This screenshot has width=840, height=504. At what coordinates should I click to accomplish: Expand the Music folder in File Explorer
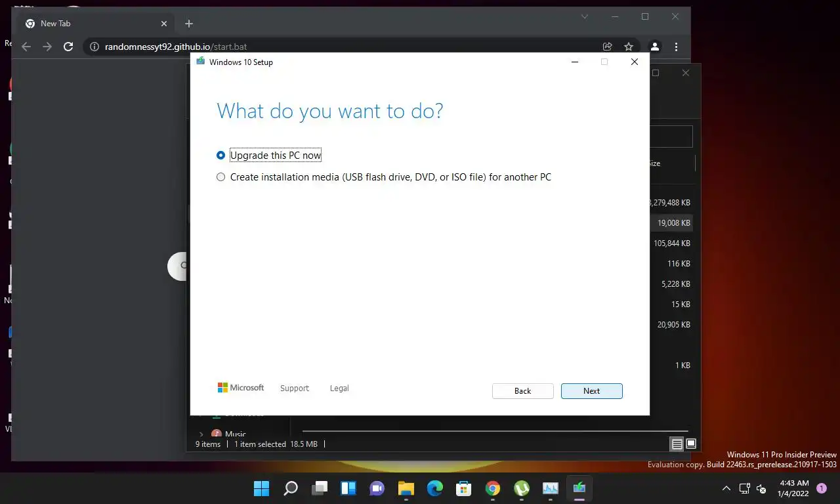point(201,434)
